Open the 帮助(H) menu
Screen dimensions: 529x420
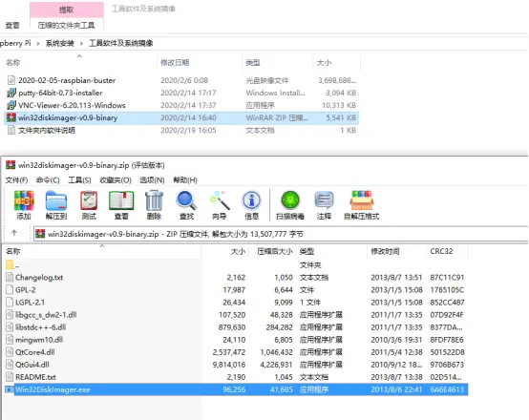(185, 180)
